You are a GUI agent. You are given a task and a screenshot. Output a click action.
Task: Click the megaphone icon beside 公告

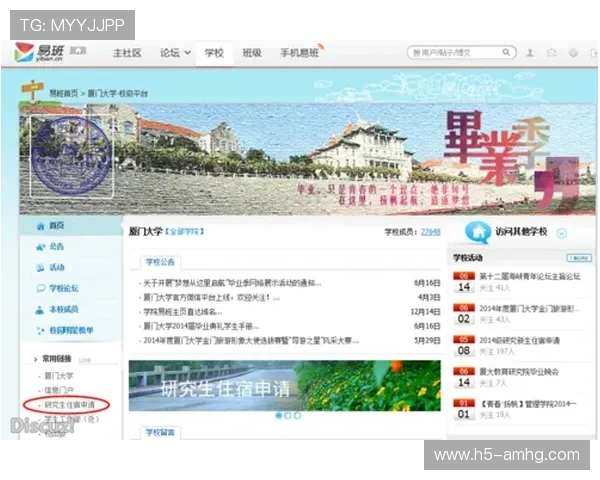(x=41, y=247)
